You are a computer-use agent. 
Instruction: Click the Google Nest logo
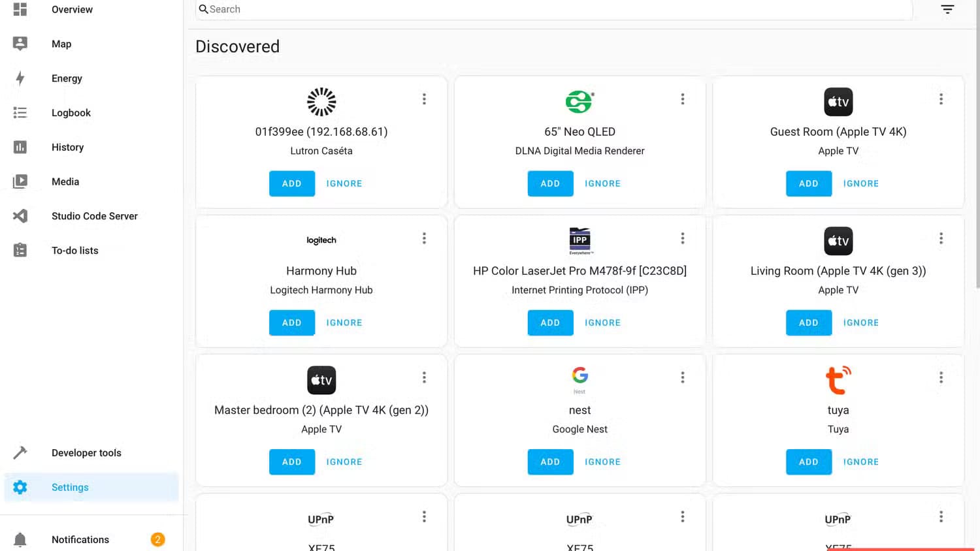(x=580, y=379)
